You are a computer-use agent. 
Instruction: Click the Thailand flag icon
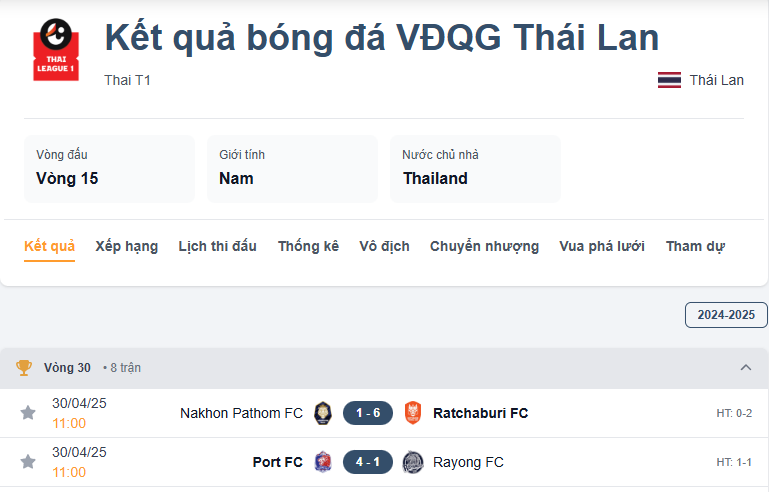[x=669, y=80]
